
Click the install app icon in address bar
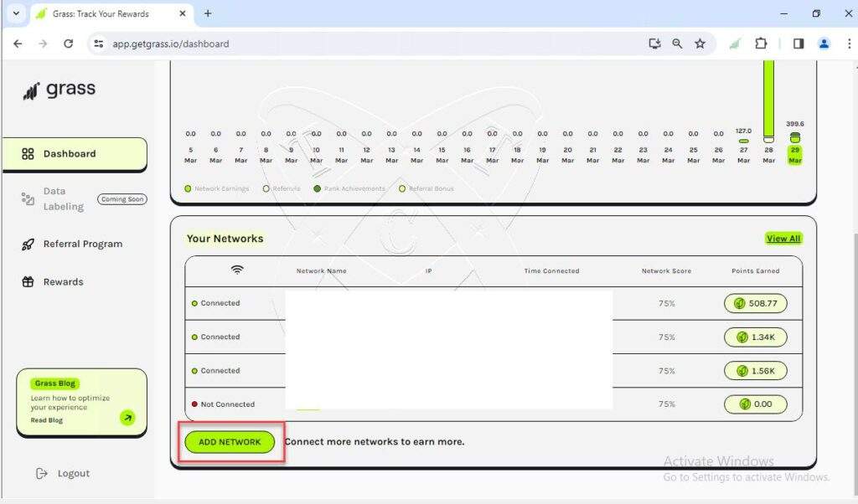tap(654, 44)
